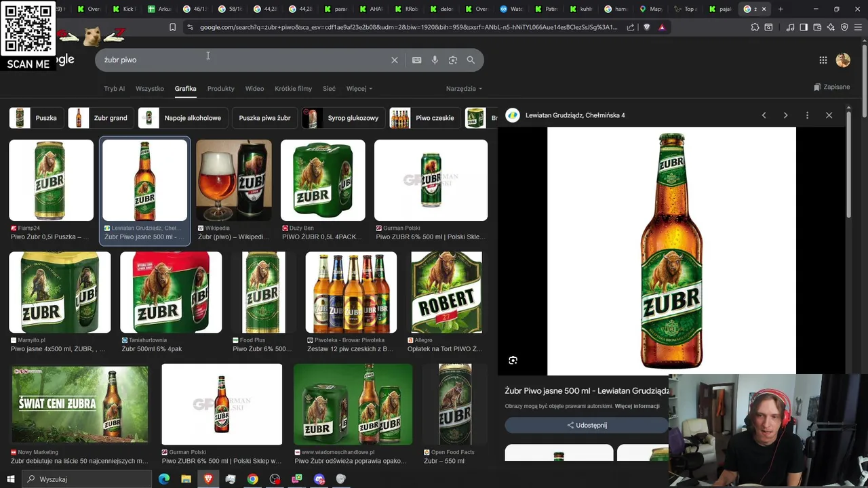Switch to Produkty tab
The image size is (868, 488).
[x=220, y=88]
